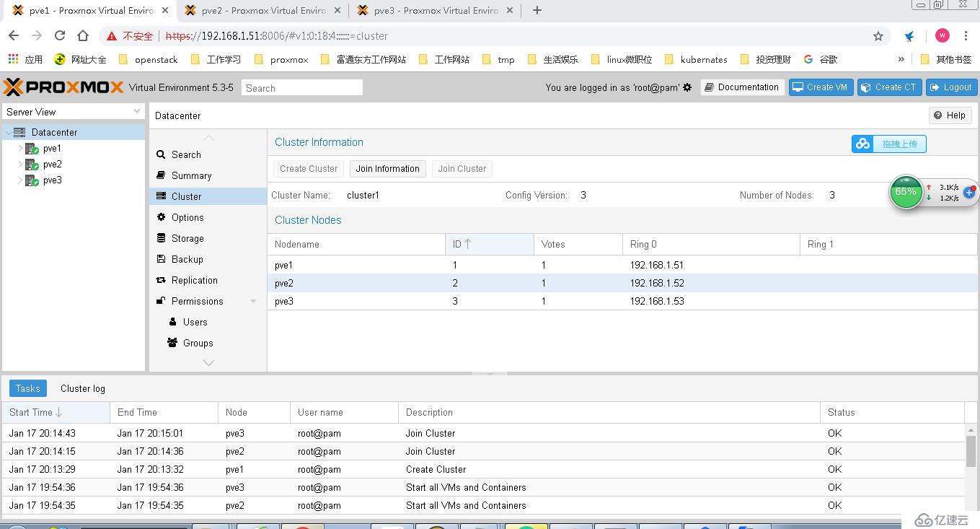Image resolution: width=980 pixels, height=529 pixels.
Task: Click pve1 node icon in tree
Action: (32, 149)
